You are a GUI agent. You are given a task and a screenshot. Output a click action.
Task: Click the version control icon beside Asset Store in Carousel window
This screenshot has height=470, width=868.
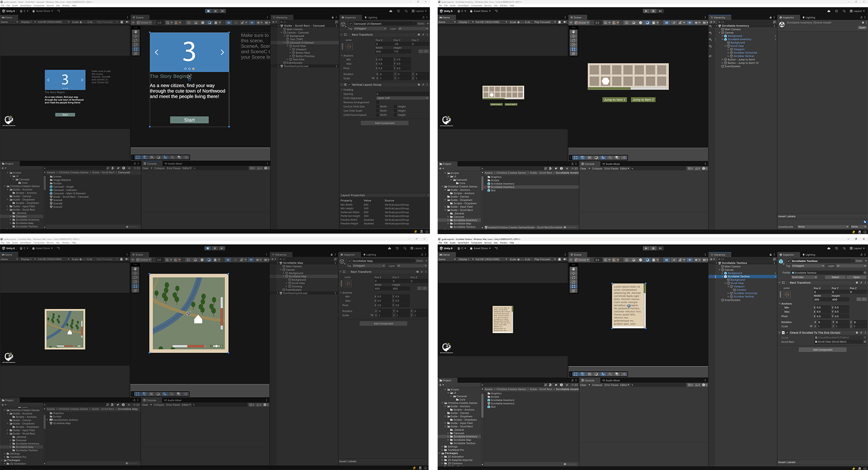(x=58, y=11)
